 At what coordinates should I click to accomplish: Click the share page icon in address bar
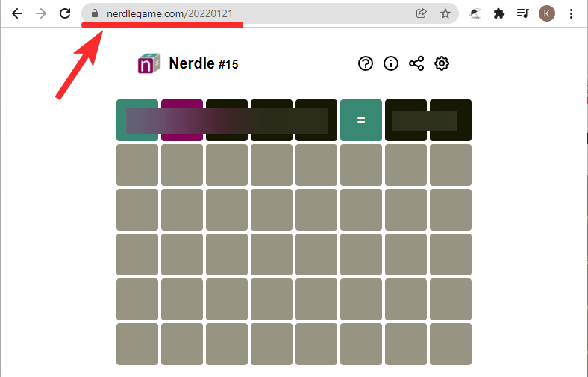pos(422,13)
